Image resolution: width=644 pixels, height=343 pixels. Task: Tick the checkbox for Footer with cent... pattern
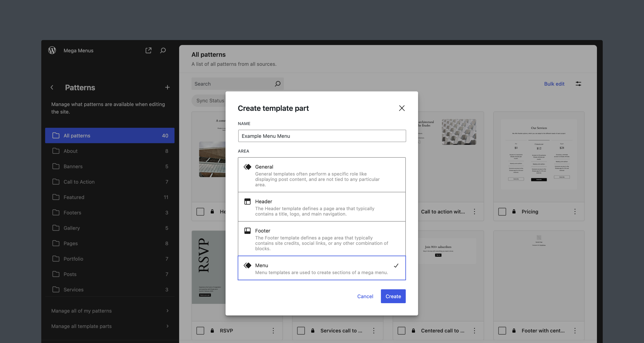(502, 330)
